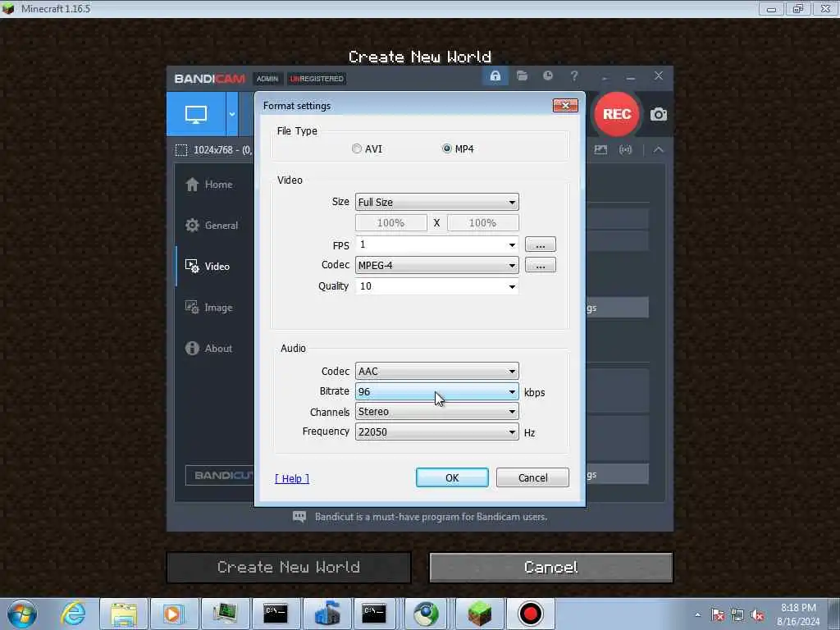Click the muted volume tray icon
The image size is (840, 630).
point(757,615)
